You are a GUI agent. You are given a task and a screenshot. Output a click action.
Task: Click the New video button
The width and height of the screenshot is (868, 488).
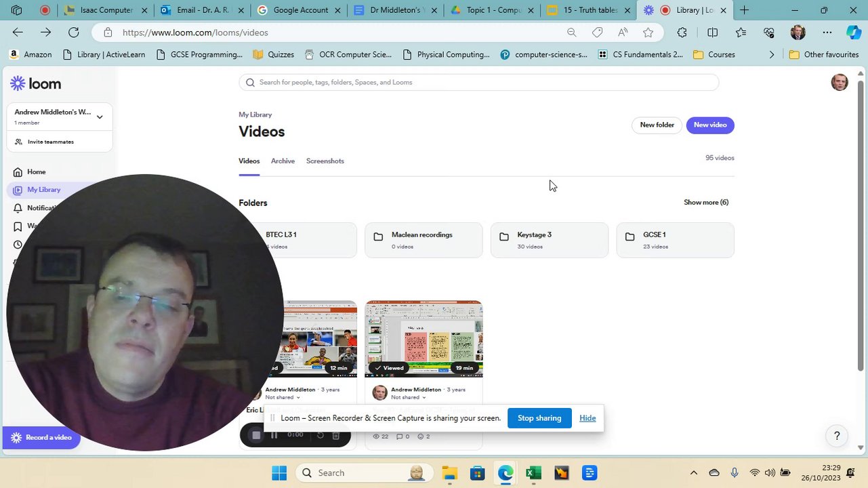click(x=709, y=125)
